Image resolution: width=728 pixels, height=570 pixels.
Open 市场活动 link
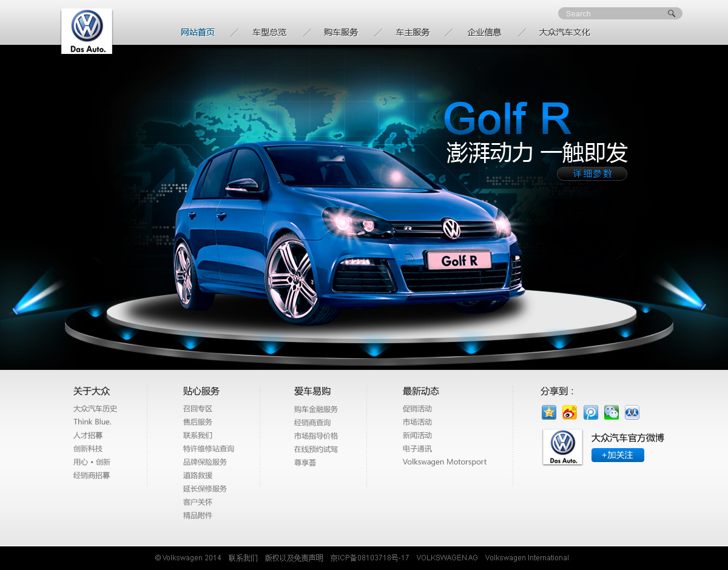click(x=417, y=422)
